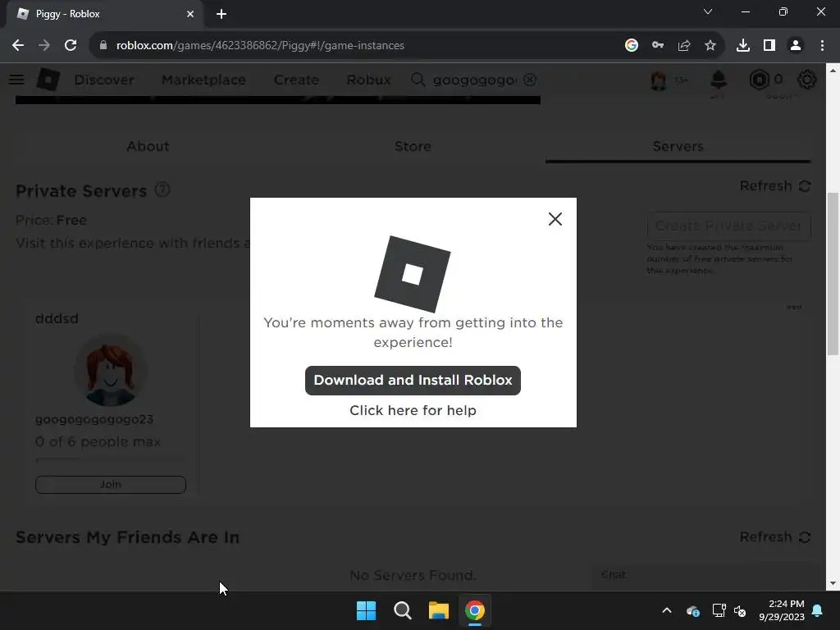Viewport: 840px width, 630px height.
Task: Open a new browser tab
Action: [x=221, y=14]
